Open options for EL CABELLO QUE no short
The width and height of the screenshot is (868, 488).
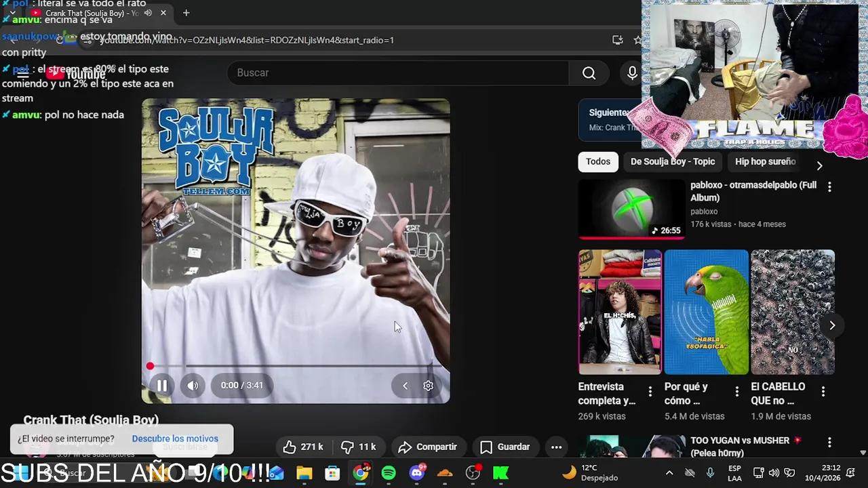pyautogui.click(x=823, y=391)
